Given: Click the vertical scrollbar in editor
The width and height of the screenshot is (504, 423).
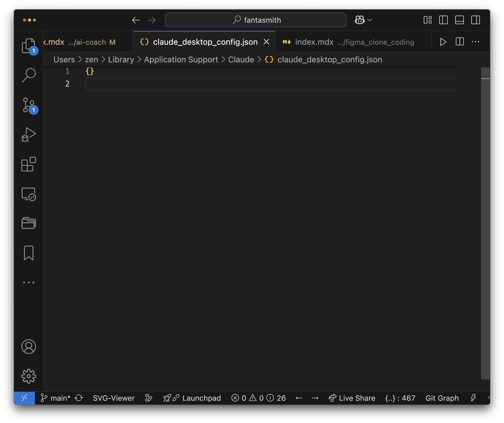Looking at the screenshot, I should pyautogui.click(x=485, y=224).
